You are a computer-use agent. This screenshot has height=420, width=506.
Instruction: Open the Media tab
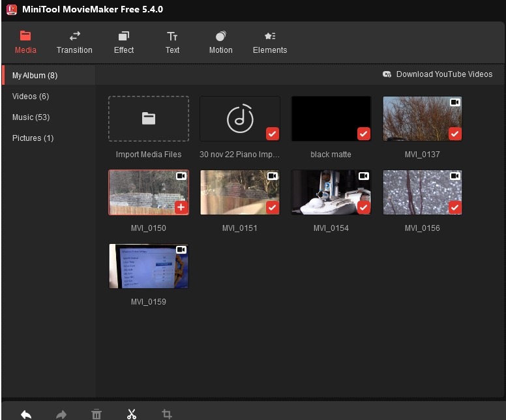pos(25,42)
